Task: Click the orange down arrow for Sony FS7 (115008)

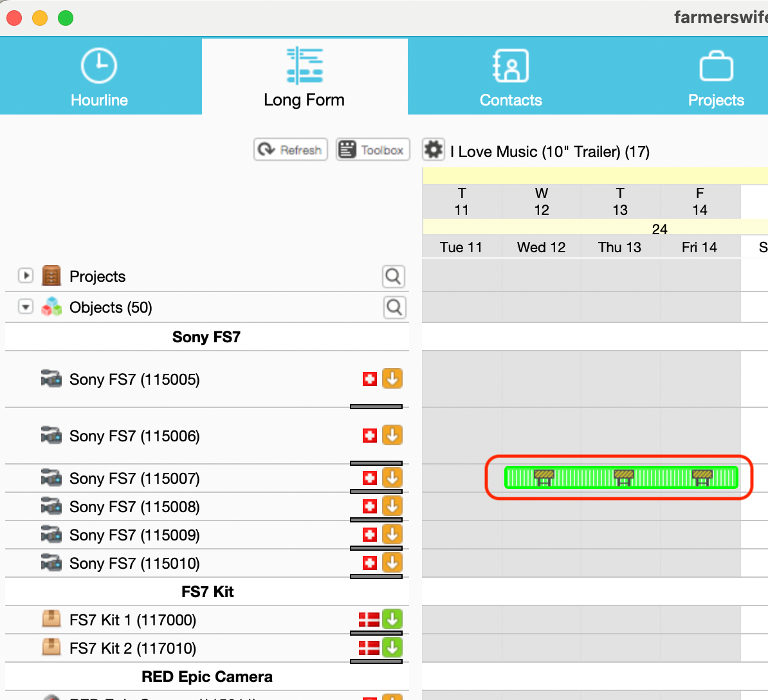Action: pyautogui.click(x=392, y=506)
